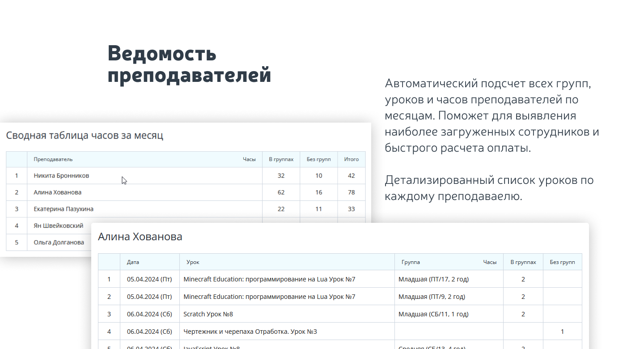Click "Итого" column header in summary table
644x349 pixels.
[352, 159]
